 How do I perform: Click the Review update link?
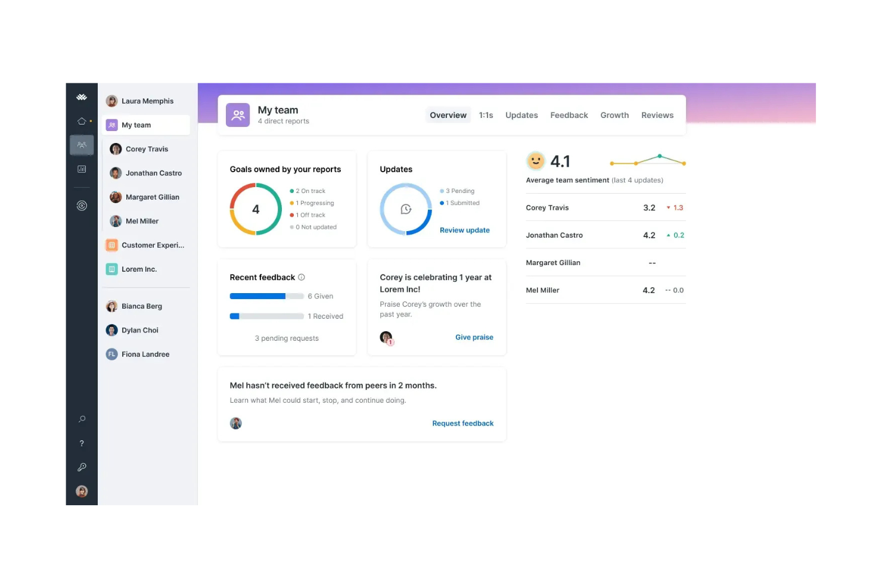(x=464, y=230)
